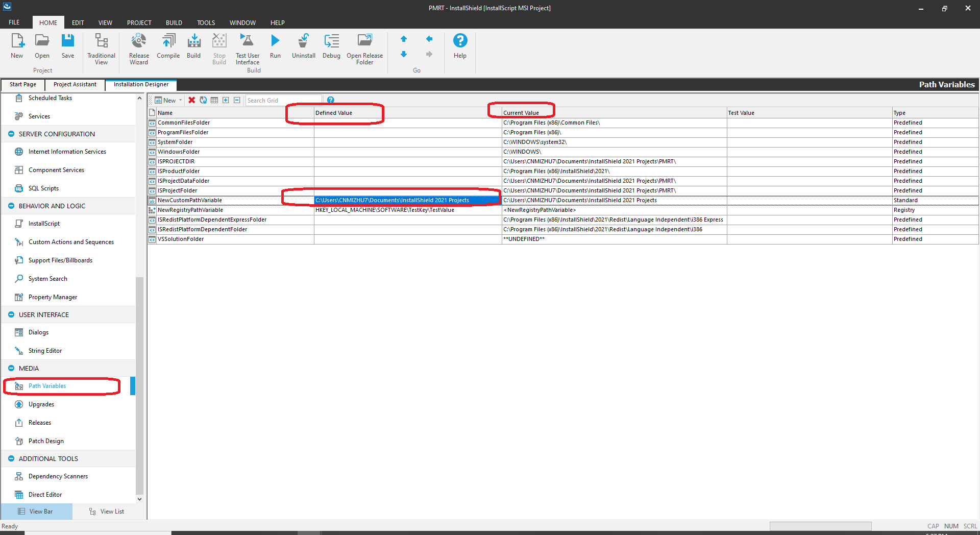Image resolution: width=980 pixels, height=535 pixels.
Task: Click sidebar scrollbar down arrow
Action: click(139, 499)
